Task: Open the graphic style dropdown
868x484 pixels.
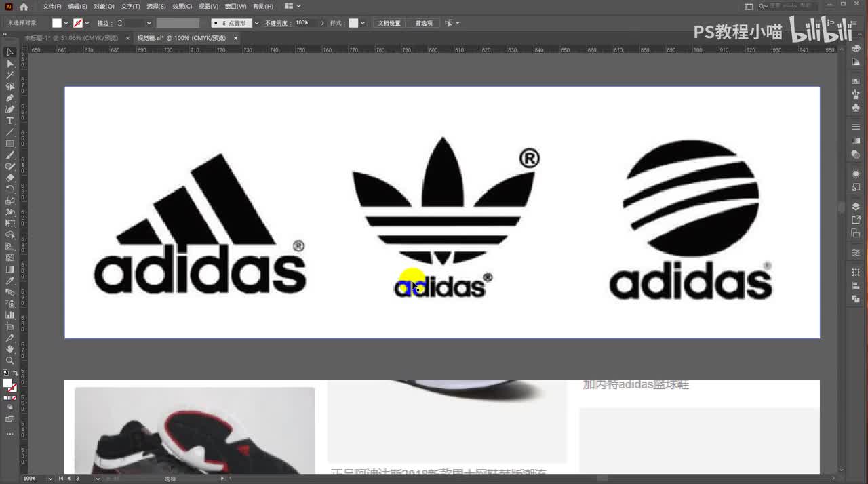Action: point(363,23)
